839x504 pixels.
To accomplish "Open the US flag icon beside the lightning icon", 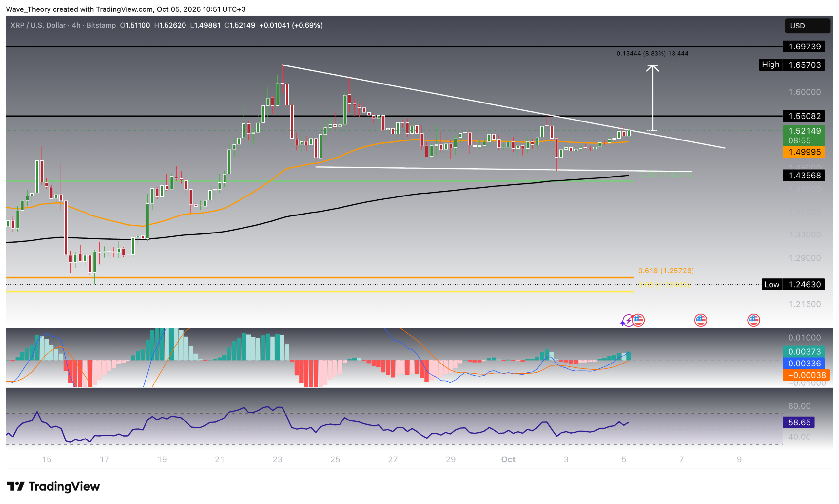I will click(x=638, y=320).
